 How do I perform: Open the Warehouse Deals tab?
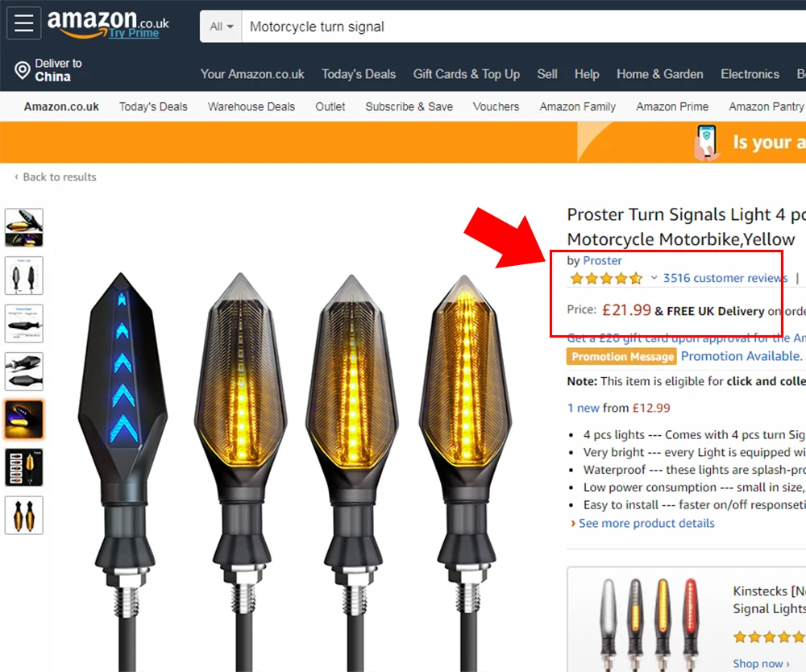pyautogui.click(x=251, y=107)
